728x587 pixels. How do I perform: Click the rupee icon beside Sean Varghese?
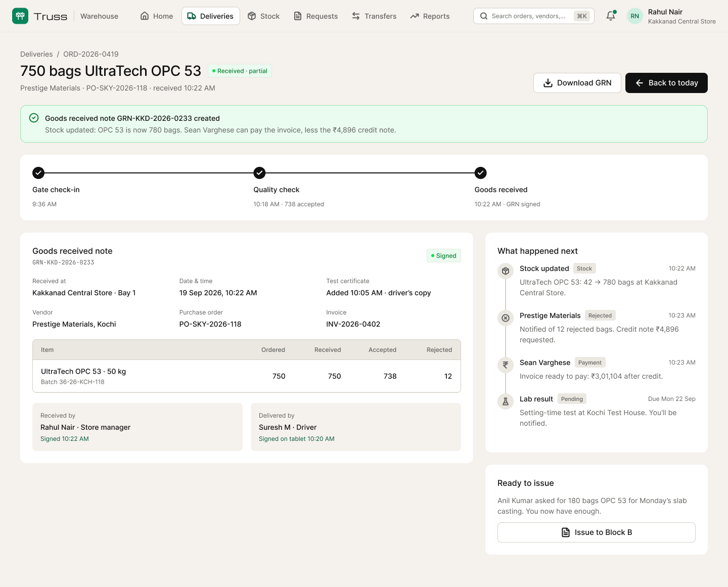tap(506, 365)
